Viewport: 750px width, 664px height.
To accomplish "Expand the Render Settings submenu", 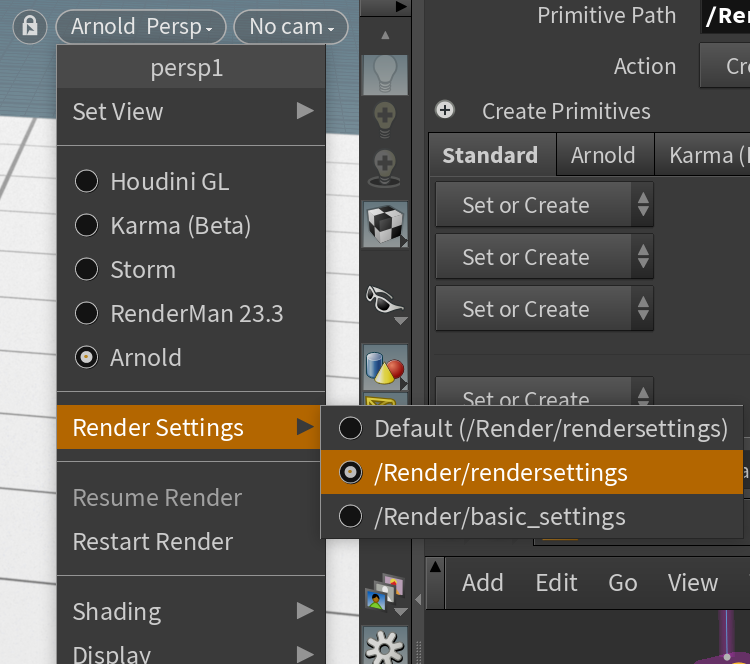I will click(x=188, y=427).
